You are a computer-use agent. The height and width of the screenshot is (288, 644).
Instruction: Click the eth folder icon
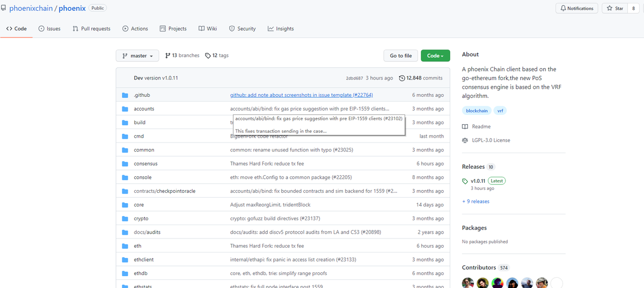[125, 246]
